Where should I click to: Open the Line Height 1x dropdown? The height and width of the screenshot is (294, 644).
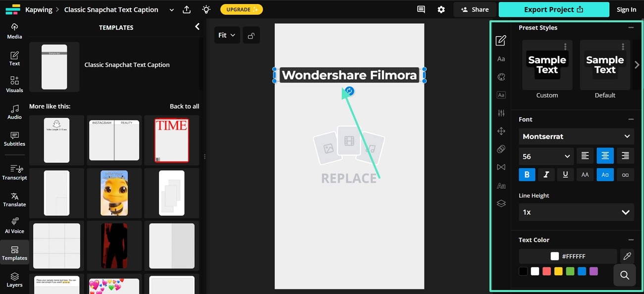pos(576,212)
